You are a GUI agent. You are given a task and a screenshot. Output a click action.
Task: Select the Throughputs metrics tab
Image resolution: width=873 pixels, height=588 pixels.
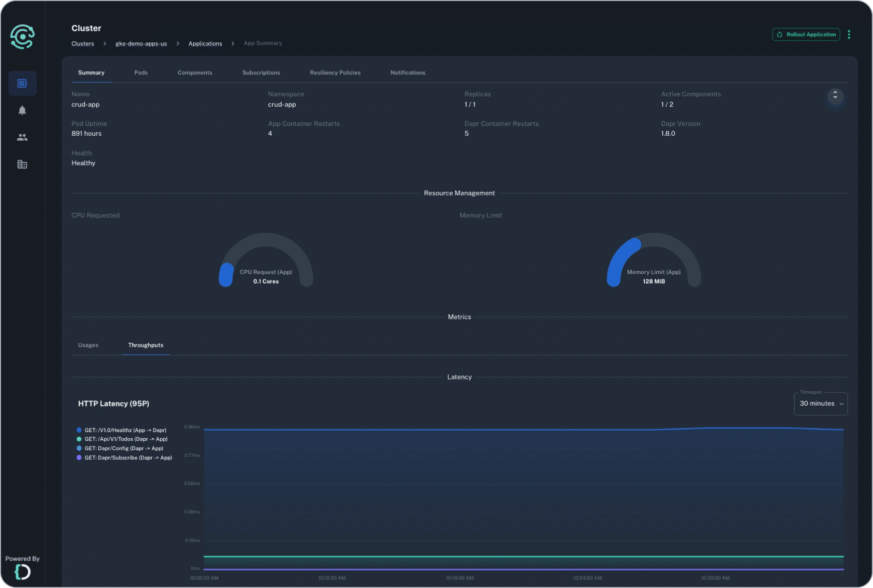point(146,345)
